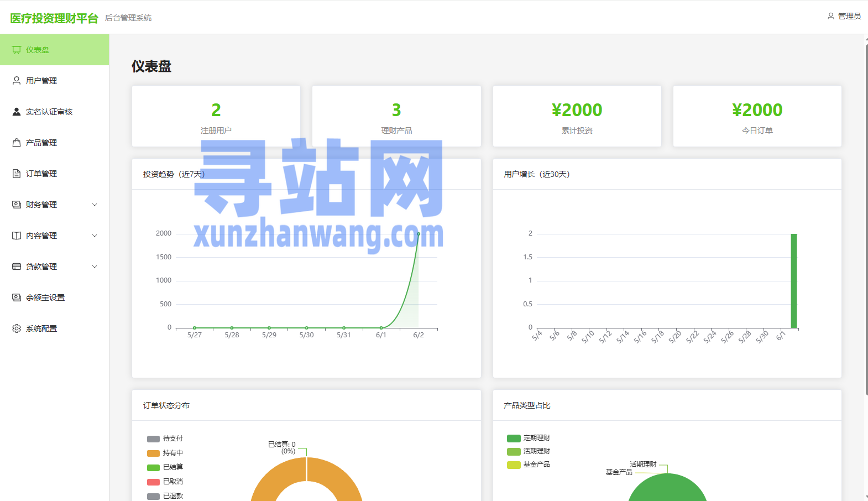Click the 产品管理 bag icon
868x501 pixels.
(x=17, y=143)
